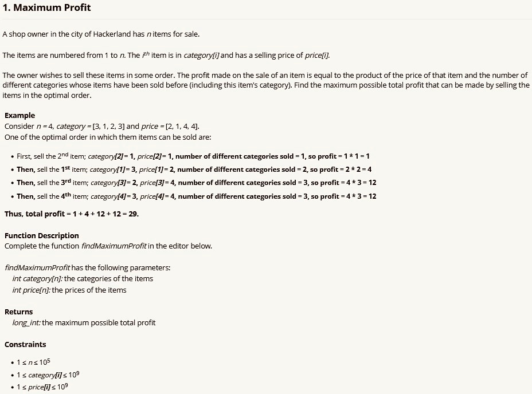Click the "Thus, total profit" summary line

point(72,214)
